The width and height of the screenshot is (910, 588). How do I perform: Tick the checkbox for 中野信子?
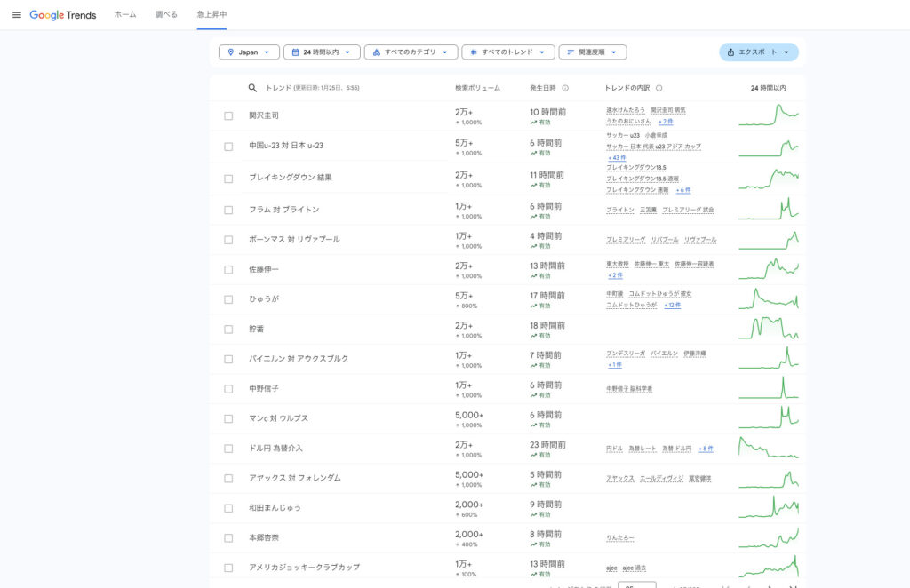[x=228, y=388]
